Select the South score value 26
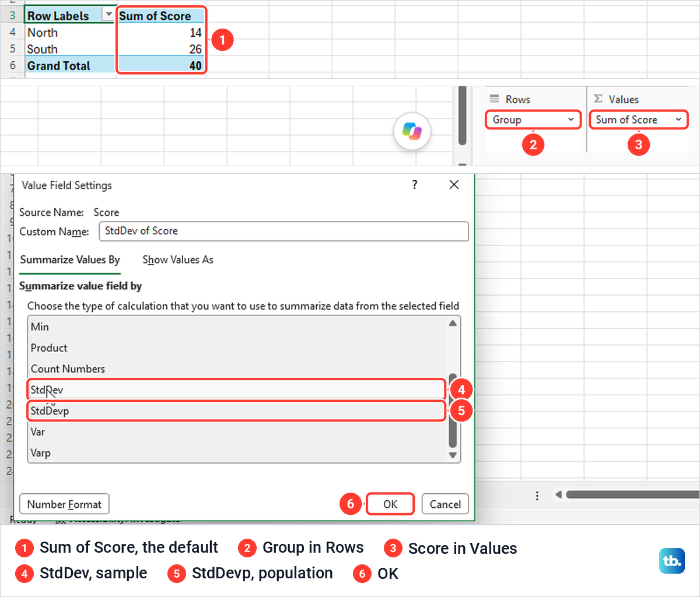The width and height of the screenshot is (700, 597). [162, 49]
